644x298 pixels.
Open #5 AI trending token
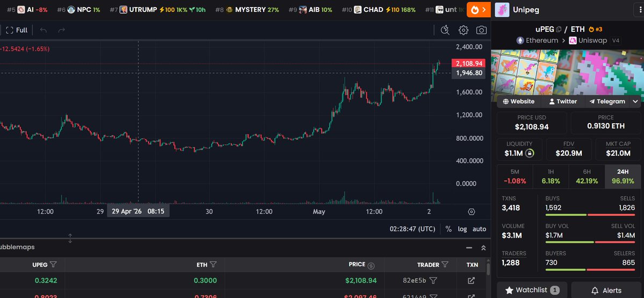click(27, 10)
